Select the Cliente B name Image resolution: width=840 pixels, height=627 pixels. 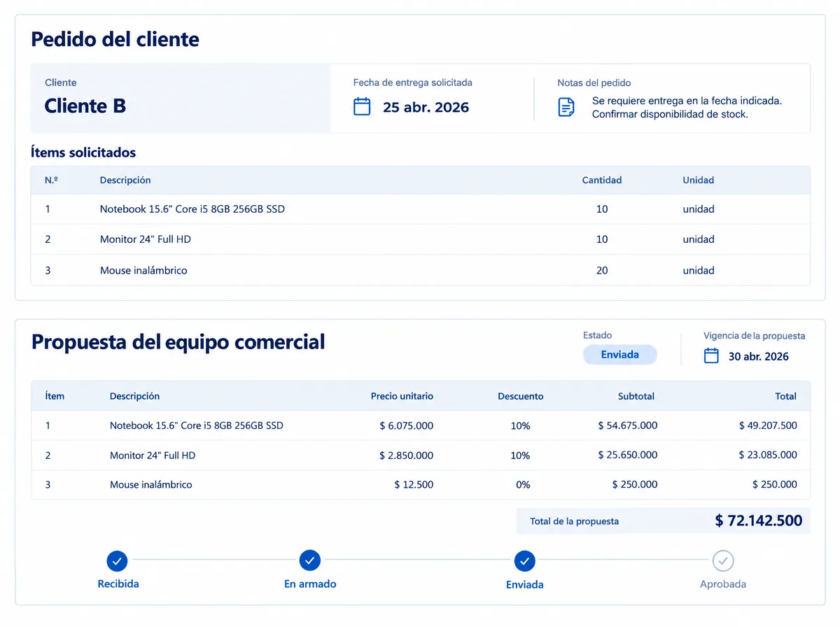click(x=85, y=106)
